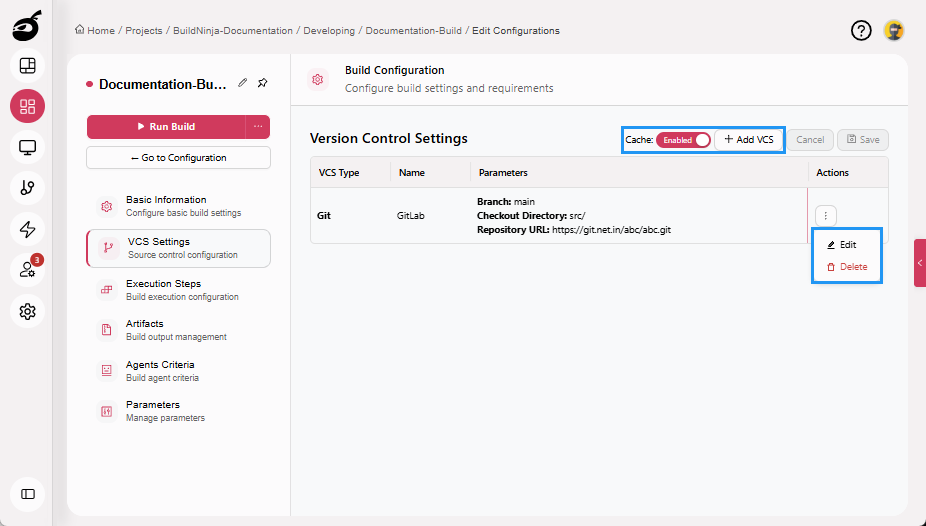Viewport: 926px width, 526px height.
Task: Click the VCS Settings branch icon
Action: (108, 248)
